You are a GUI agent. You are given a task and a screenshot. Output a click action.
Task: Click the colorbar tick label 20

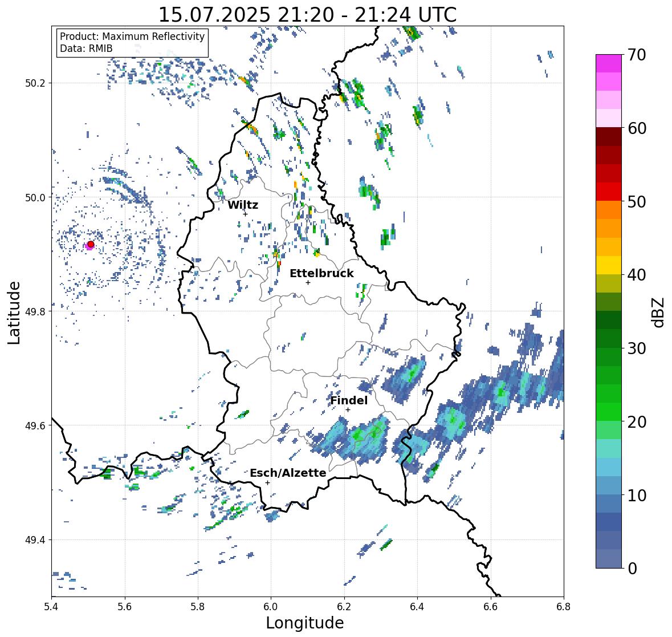(x=637, y=422)
